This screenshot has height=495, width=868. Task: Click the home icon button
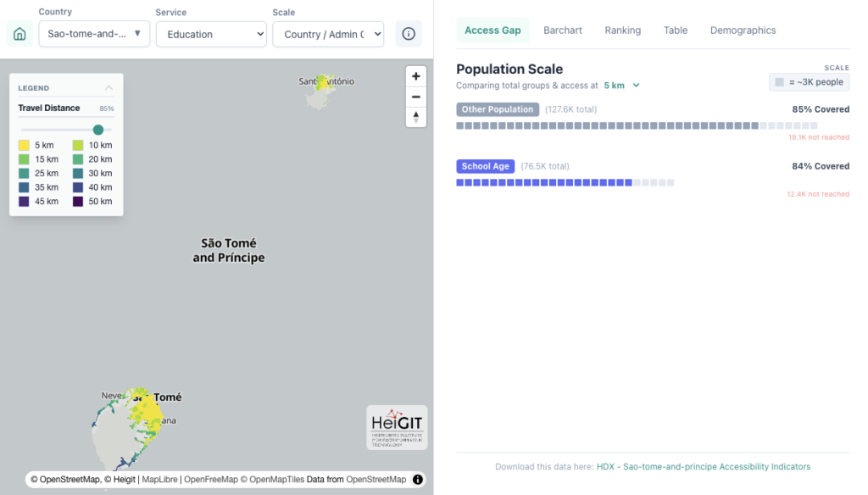click(19, 34)
